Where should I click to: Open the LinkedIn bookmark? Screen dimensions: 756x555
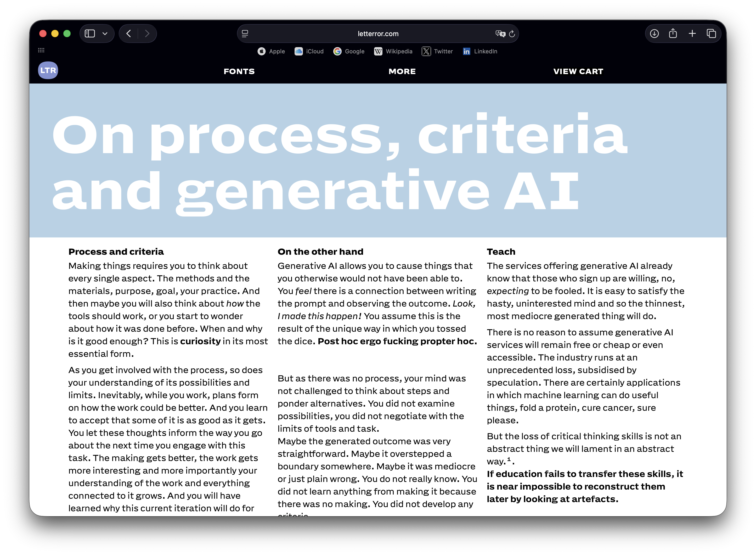(x=480, y=51)
